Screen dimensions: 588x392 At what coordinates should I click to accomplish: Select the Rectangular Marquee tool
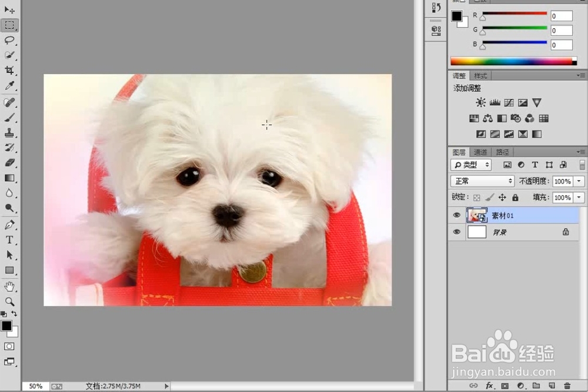(10, 25)
